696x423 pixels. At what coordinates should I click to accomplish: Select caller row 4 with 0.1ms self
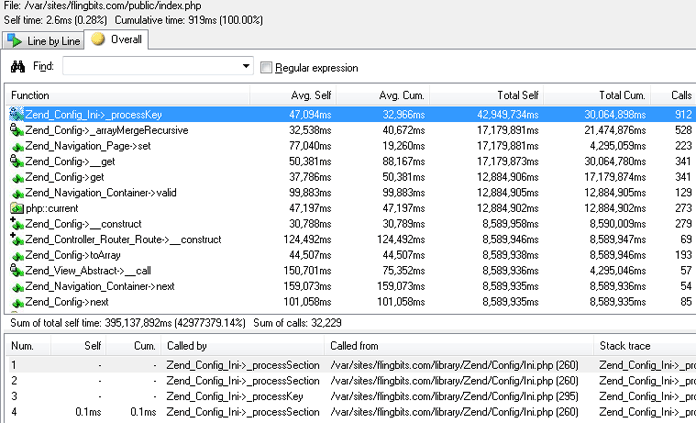point(351,412)
